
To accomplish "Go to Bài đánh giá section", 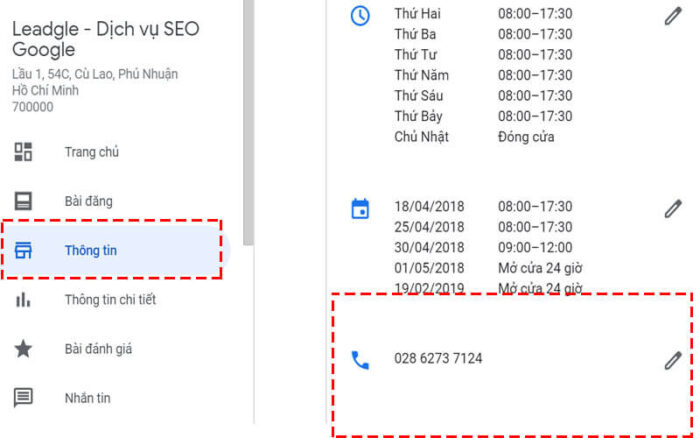I will click(x=98, y=349).
